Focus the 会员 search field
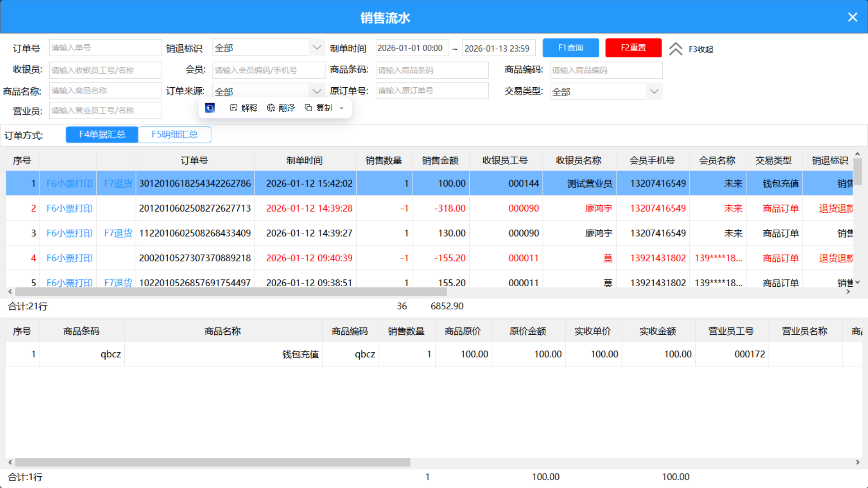The image size is (868, 488). pyautogui.click(x=269, y=70)
